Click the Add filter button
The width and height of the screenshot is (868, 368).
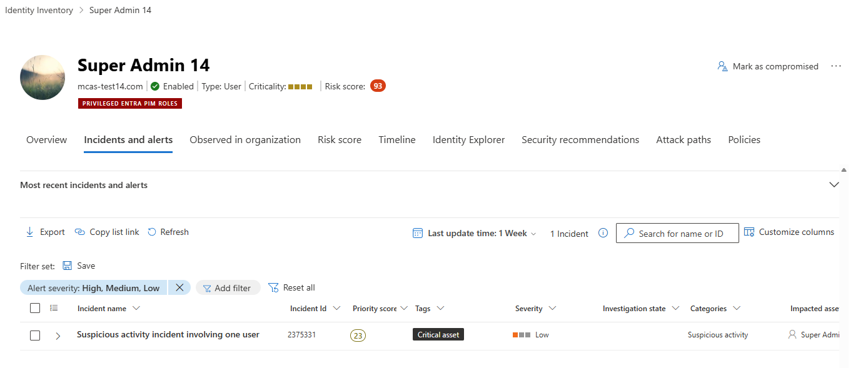pos(228,287)
